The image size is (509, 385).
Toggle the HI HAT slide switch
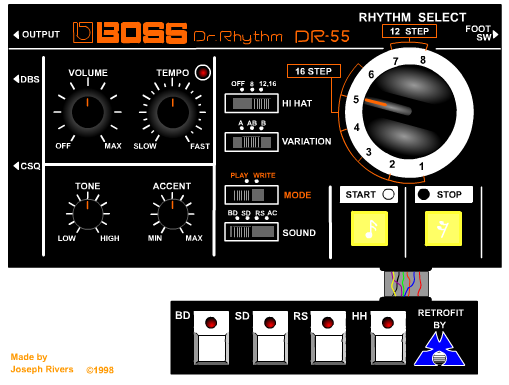[252, 103]
